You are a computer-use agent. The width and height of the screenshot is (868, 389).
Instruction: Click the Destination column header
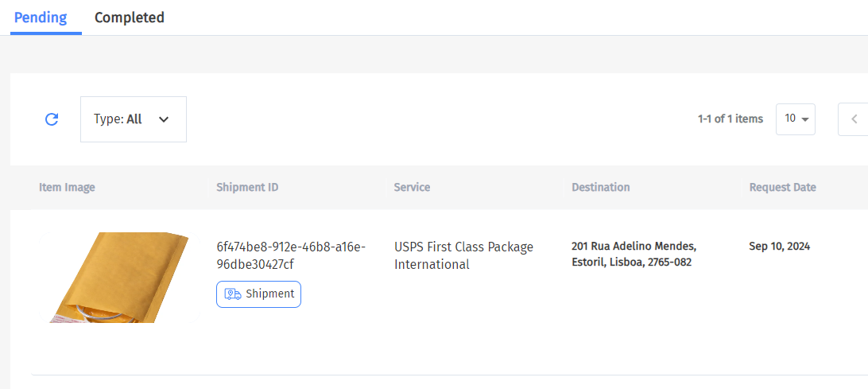600,188
